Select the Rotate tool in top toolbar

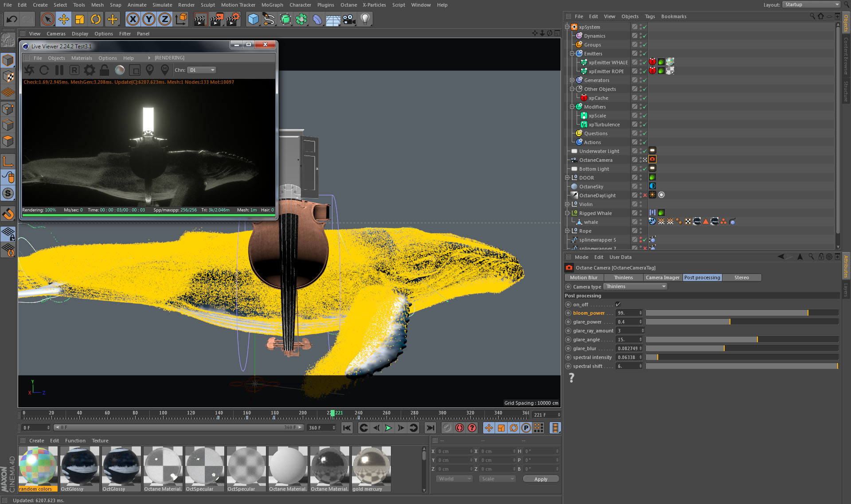click(96, 19)
